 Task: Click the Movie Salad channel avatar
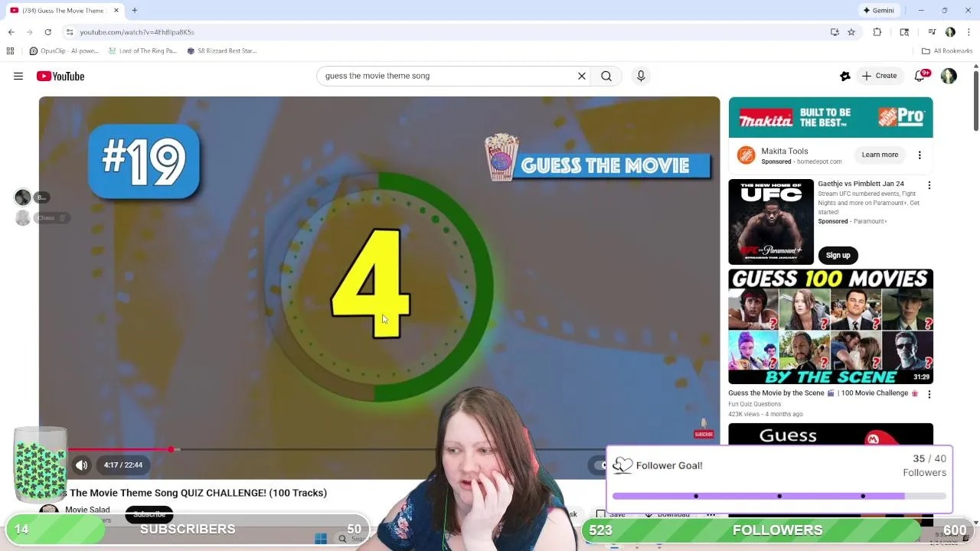(49, 513)
